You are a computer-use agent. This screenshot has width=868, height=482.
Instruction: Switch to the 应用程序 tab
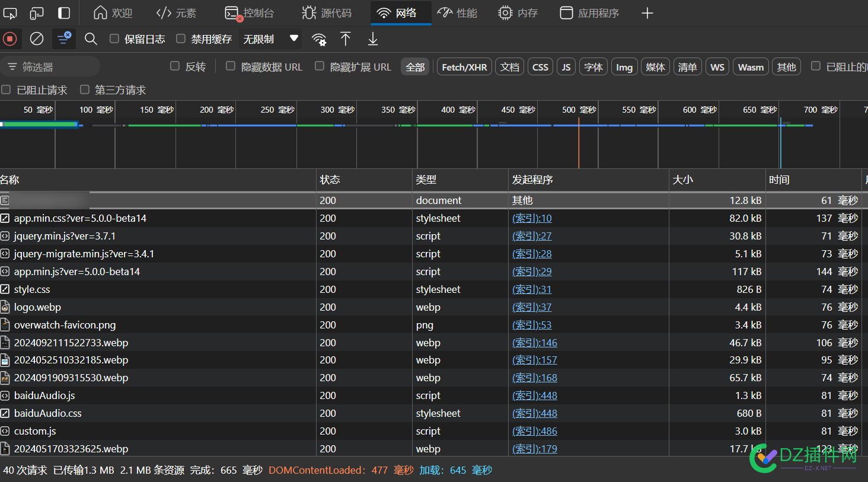tap(589, 13)
